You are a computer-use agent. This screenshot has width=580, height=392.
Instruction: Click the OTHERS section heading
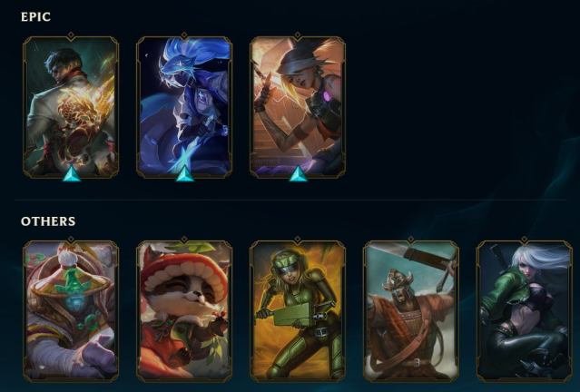(x=48, y=221)
